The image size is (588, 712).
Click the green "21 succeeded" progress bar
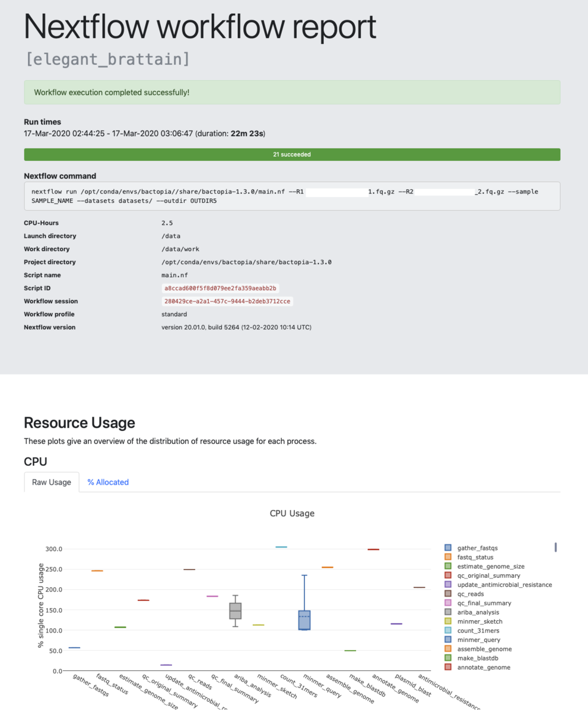click(292, 154)
